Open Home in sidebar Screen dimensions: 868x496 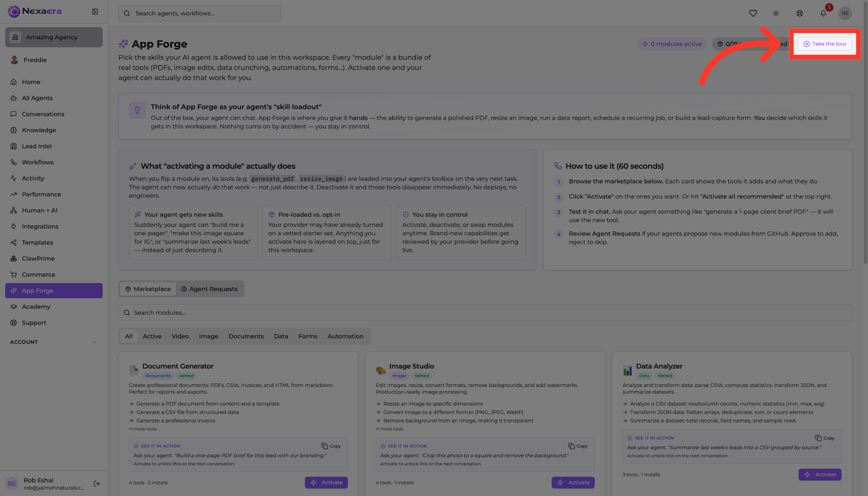coord(54,82)
